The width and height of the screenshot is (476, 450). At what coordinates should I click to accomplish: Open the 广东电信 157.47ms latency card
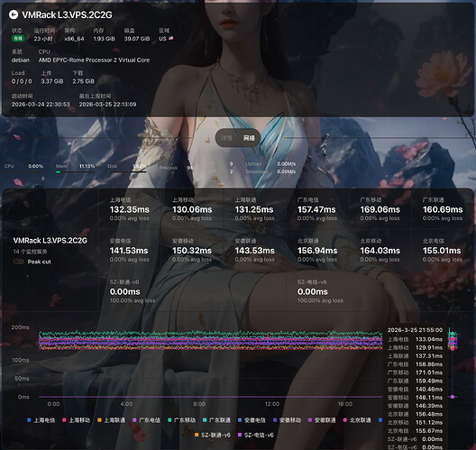(x=318, y=209)
